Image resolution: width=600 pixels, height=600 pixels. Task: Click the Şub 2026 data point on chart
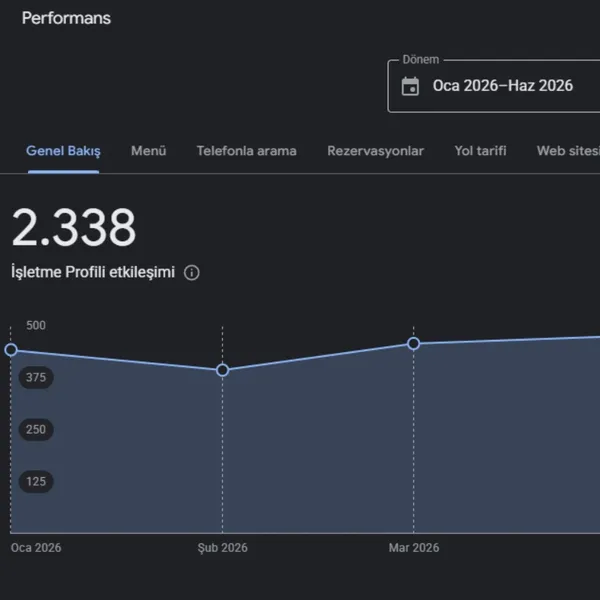coord(222,370)
